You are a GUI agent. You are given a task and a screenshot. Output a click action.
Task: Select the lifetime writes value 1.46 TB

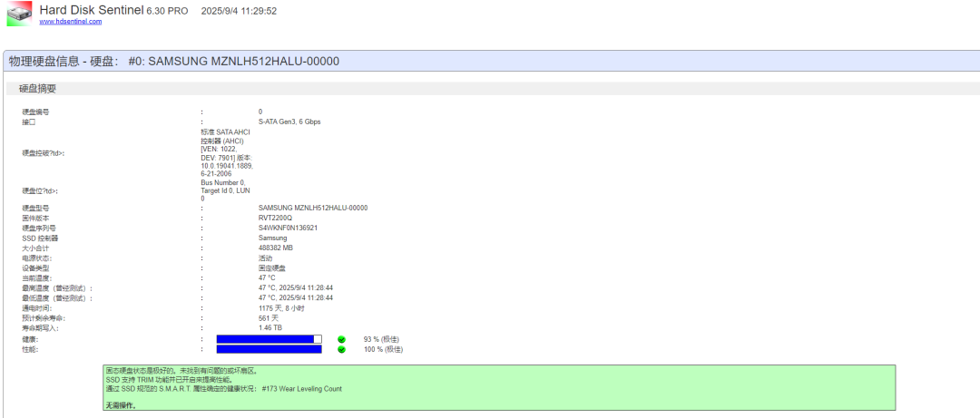pos(270,328)
